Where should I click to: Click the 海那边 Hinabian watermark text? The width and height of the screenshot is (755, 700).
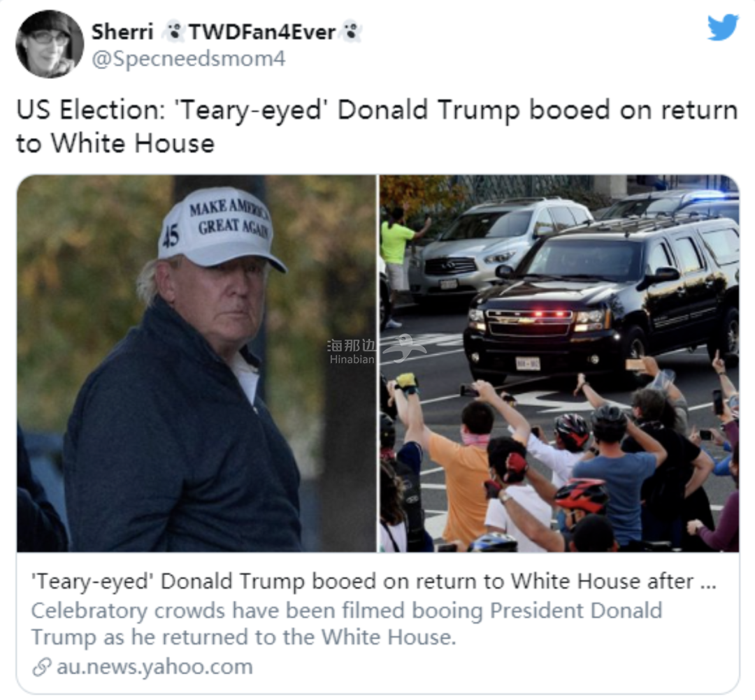click(x=352, y=351)
